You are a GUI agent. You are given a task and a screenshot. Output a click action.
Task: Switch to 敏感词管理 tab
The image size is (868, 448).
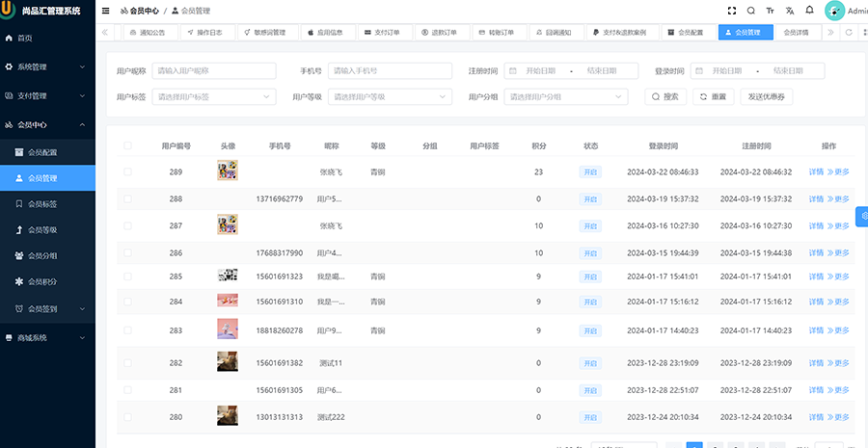coord(268,33)
